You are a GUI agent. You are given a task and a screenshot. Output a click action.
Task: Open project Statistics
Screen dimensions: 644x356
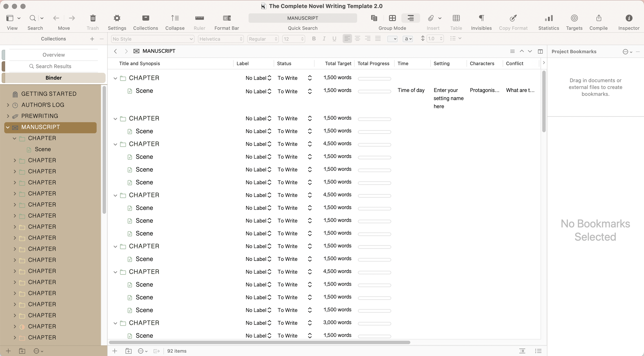pos(548,18)
